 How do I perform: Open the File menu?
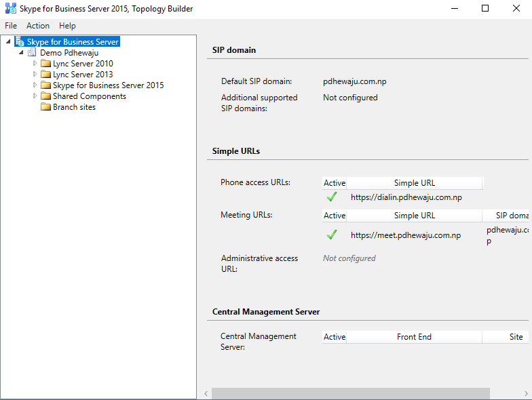pos(11,26)
